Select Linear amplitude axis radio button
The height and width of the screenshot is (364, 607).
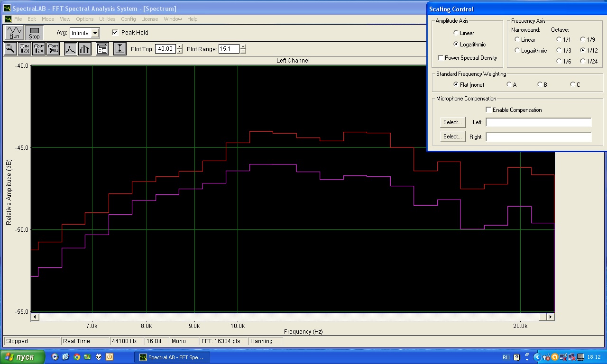click(x=456, y=33)
